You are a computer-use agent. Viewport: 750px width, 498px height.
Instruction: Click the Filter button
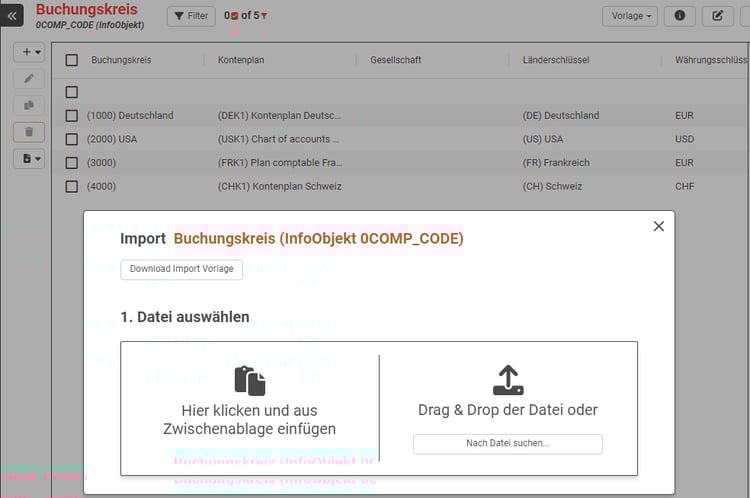(x=191, y=16)
